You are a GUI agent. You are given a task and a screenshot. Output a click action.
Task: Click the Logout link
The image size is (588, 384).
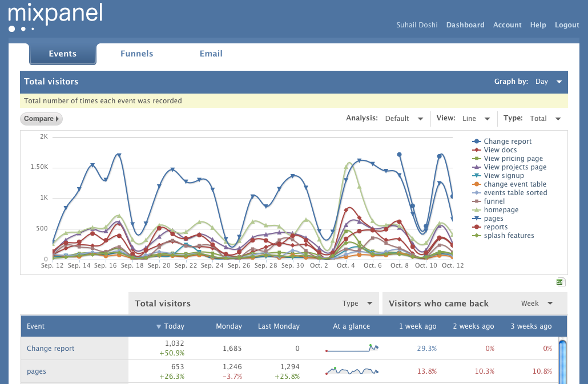(567, 25)
